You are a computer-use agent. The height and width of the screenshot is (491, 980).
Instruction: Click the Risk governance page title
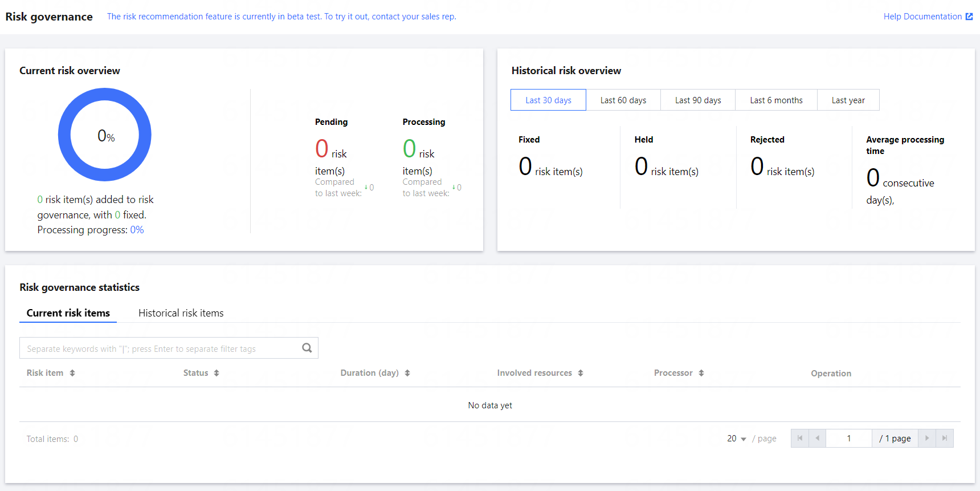[x=49, y=17]
